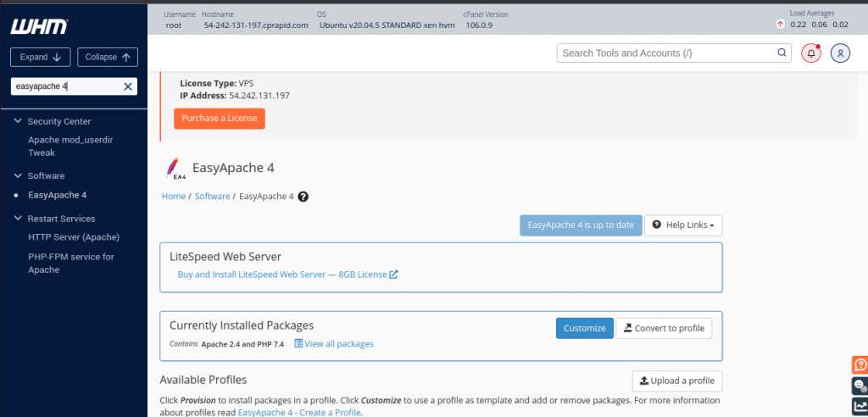Click the load average value 0.22
This screenshot has height=417, width=868.
pos(798,25)
